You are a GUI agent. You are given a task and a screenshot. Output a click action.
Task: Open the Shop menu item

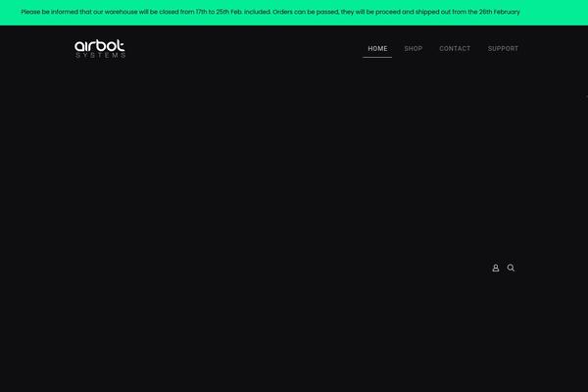coord(414,49)
